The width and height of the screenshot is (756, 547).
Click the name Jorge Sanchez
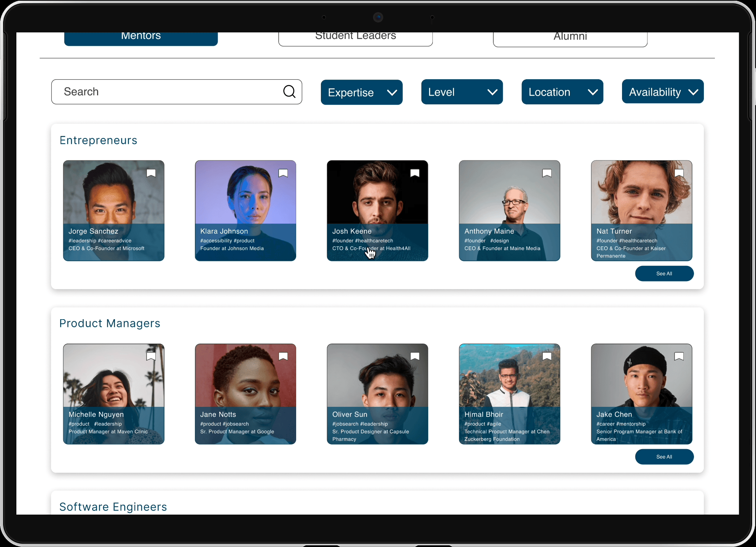pyautogui.click(x=93, y=231)
